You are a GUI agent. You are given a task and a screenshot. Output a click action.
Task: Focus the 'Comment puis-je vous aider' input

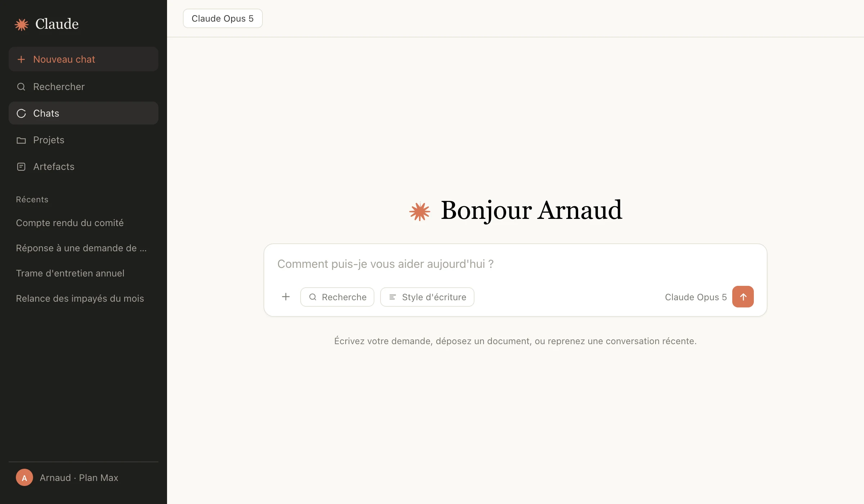click(515, 264)
